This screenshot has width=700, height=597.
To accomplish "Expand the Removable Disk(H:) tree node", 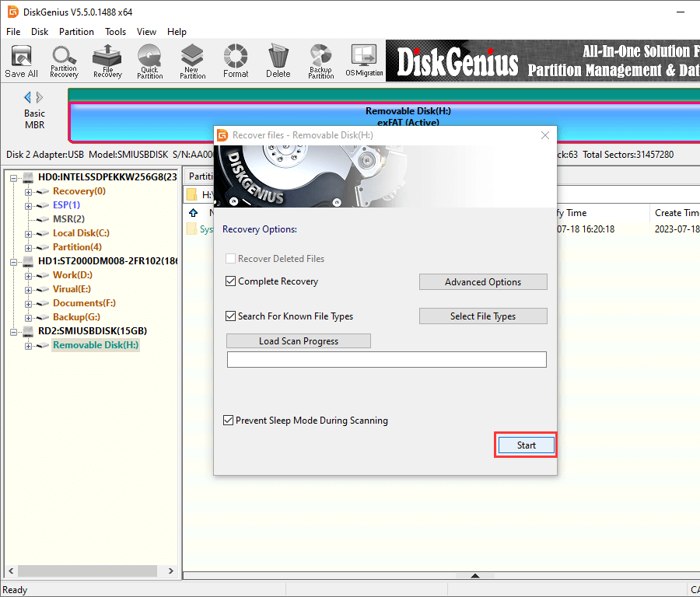I will [x=29, y=345].
